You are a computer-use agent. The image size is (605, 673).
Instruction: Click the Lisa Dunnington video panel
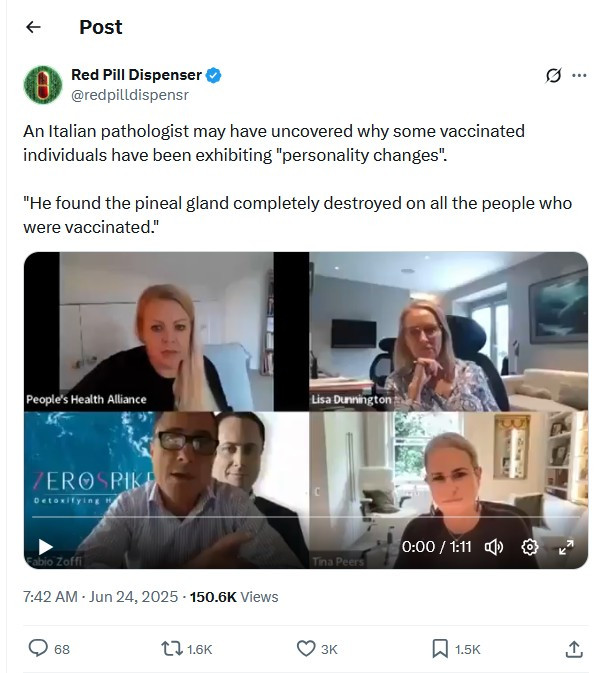click(x=449, y=330)
